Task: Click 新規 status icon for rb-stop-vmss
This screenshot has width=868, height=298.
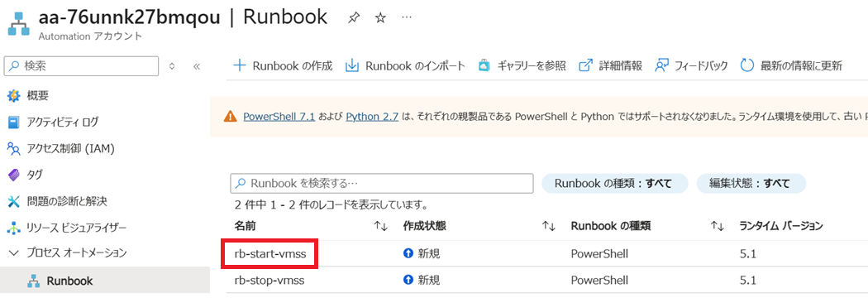Action: click(x=408, y=281)
